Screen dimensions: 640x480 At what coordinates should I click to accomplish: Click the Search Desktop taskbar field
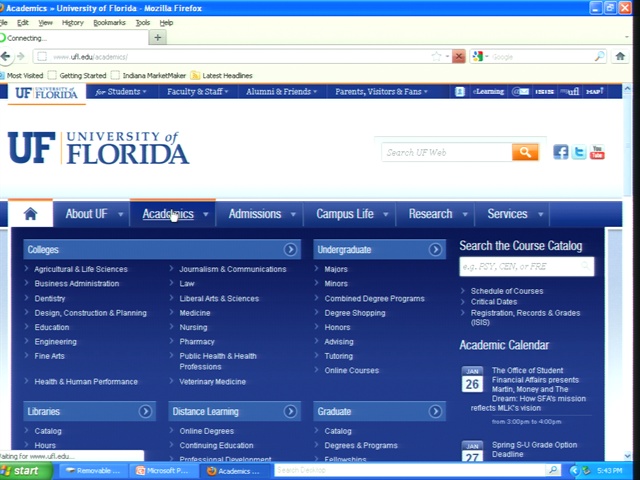[x=410, y=470]
